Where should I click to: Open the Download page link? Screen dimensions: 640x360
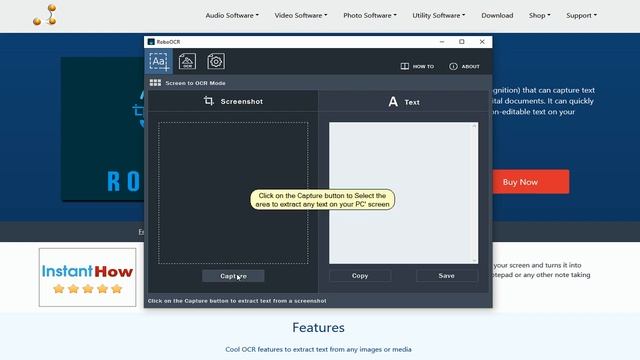[497, 15]
